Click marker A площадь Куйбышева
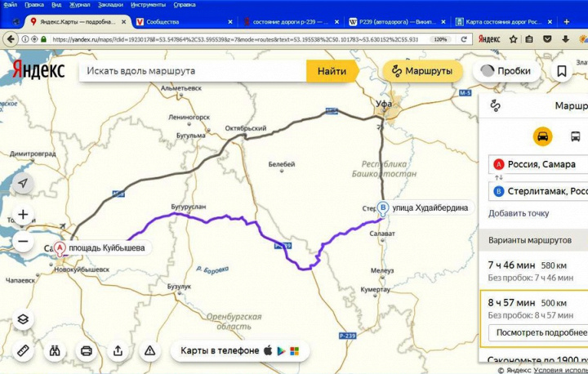588x374 pixels. click(60, 248)
